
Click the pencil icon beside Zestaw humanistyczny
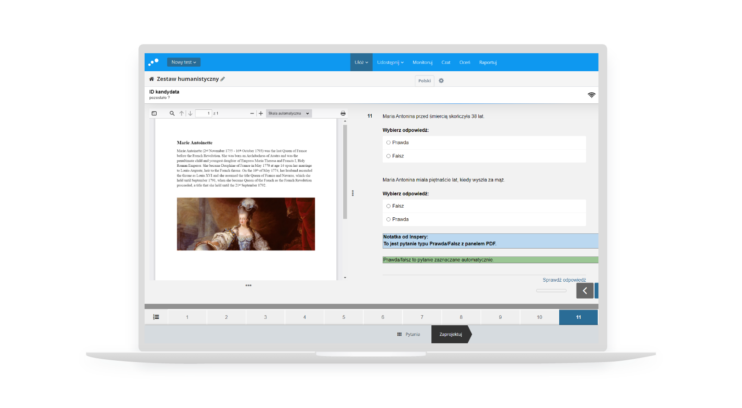click(x=223, y=78)
